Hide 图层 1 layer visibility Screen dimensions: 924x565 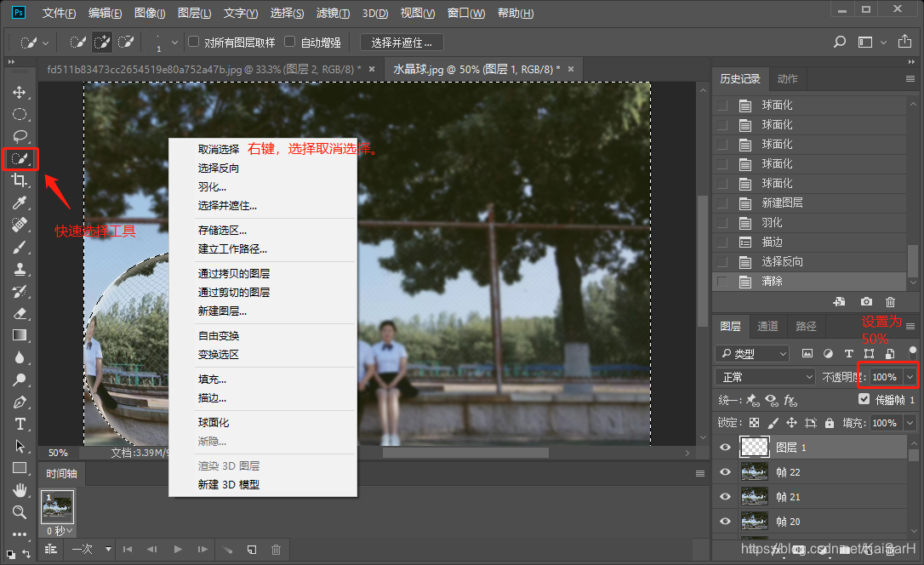click(726, 448)
